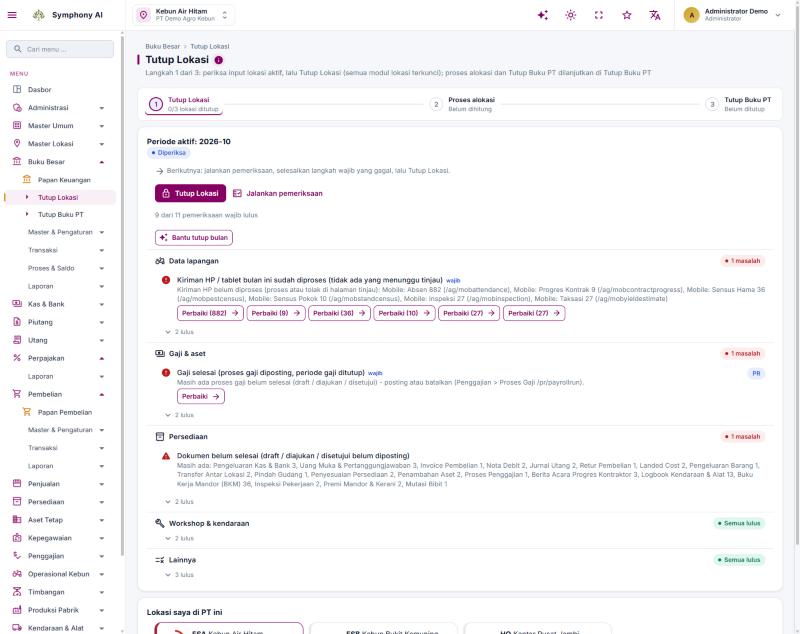Click the Semua lulus badge for Workshop & kendaraan
800x634 pixels.
point(739,523)
